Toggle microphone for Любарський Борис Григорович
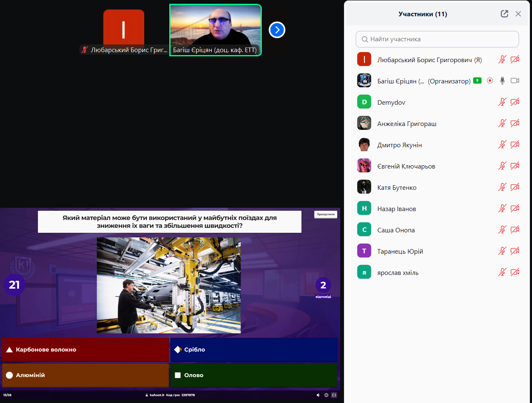Screen dimensions: 532x403 pos(502,59)
